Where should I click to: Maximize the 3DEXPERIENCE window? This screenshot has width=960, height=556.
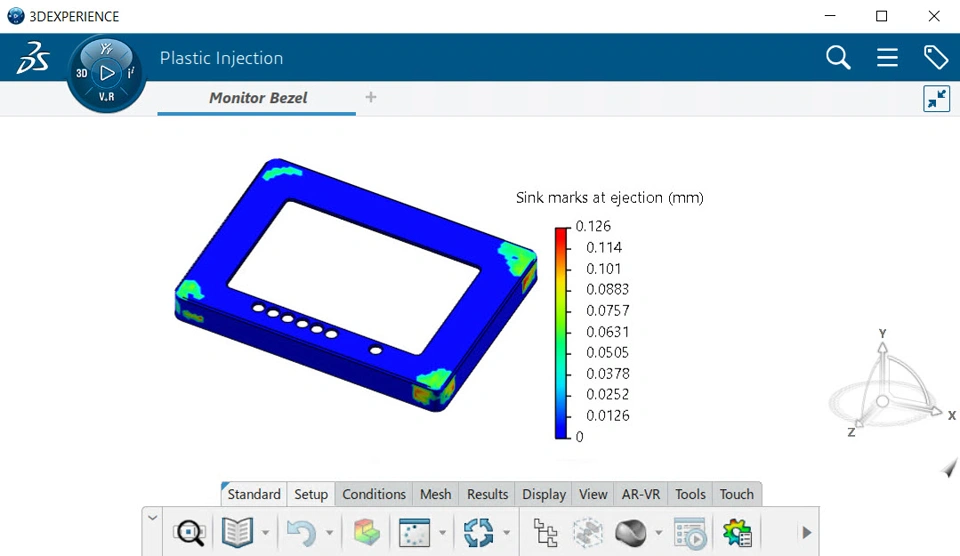click(882, 16)
